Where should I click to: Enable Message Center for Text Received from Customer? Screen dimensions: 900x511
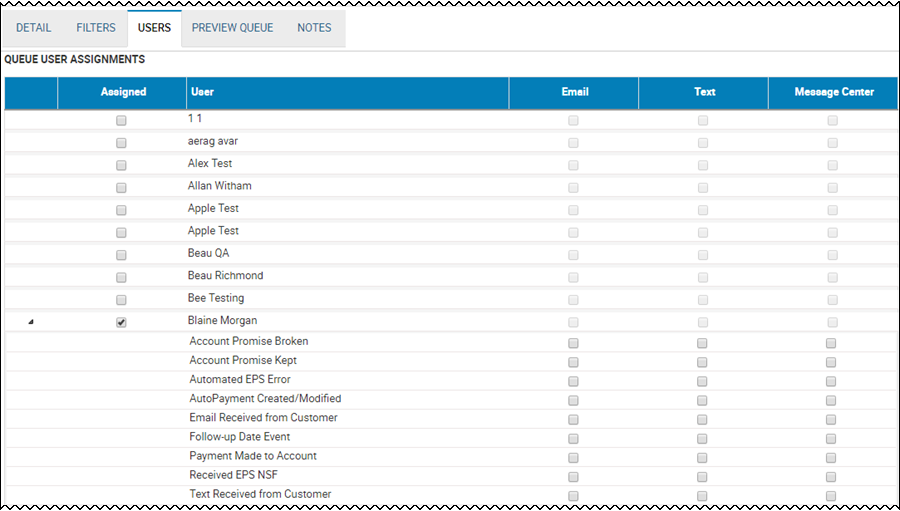831,495
